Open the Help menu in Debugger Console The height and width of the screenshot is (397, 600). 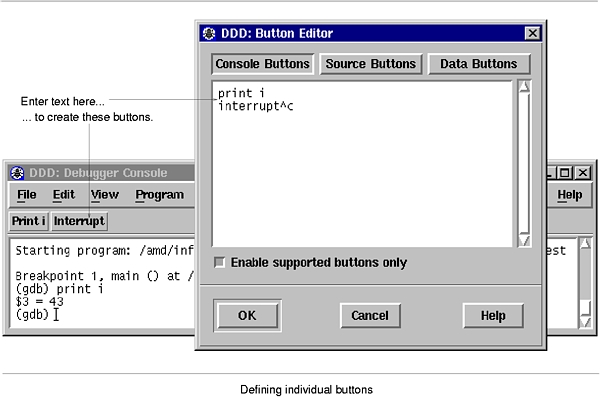[x=570, y=195]
